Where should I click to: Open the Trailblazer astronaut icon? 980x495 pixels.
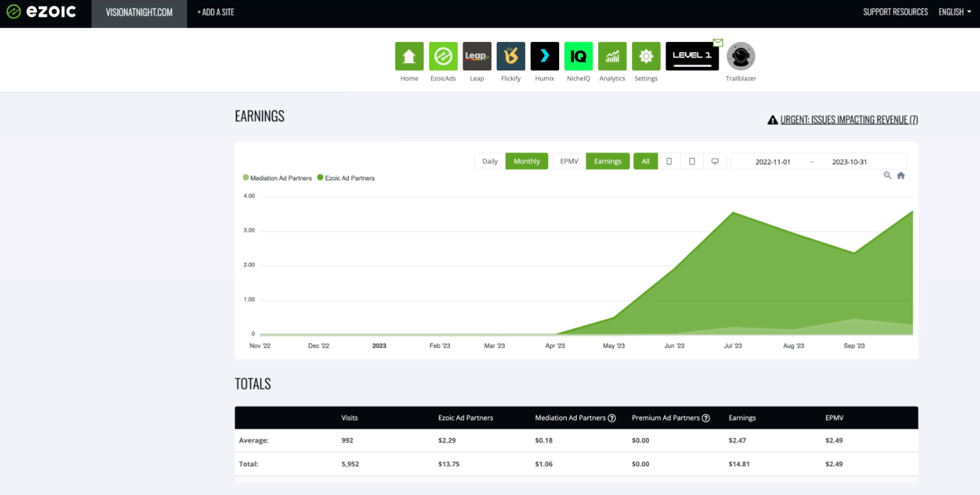point(741,56)
